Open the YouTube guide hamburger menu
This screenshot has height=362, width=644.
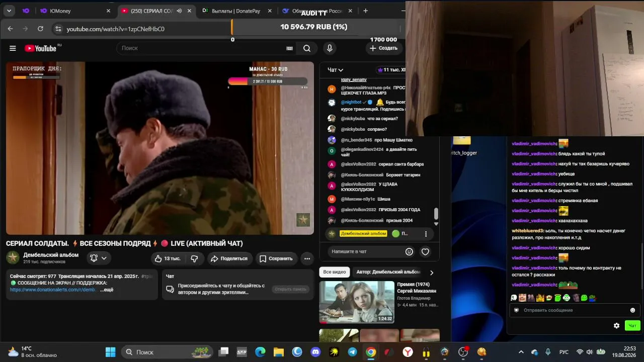13,48
